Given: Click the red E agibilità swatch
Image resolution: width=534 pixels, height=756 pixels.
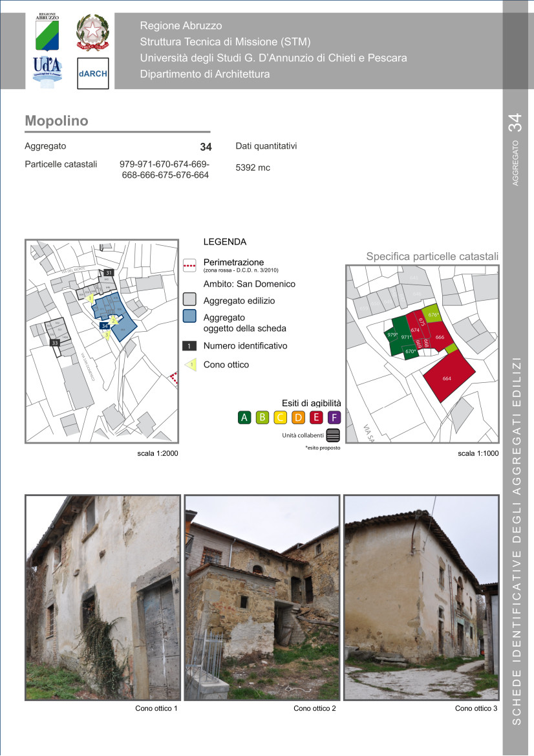Looking at the screenshot, I should click(x=316, y=417).
